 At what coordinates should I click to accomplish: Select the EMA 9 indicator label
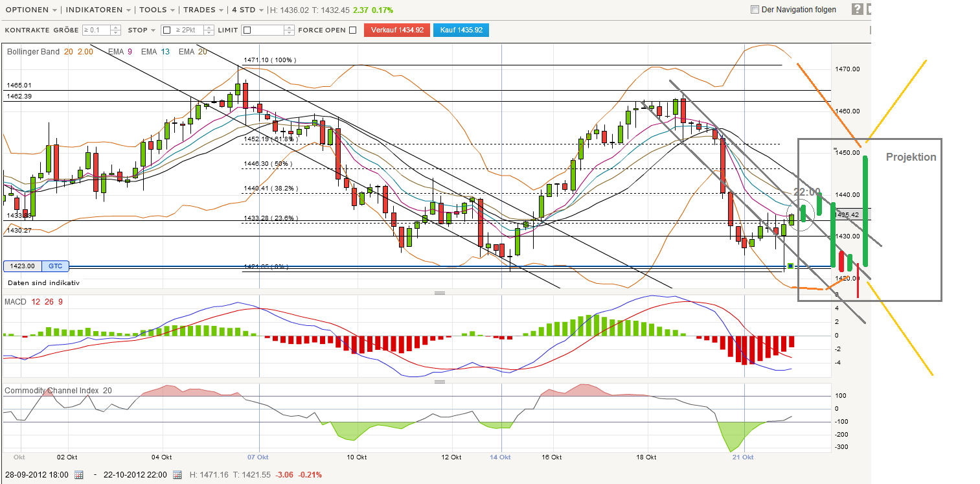[x=120, y=52]
